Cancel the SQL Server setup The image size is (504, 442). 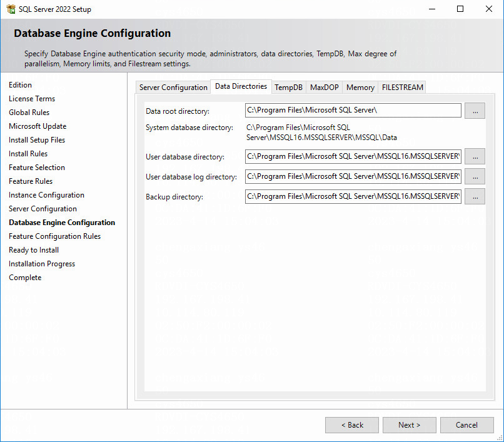pyautogui.click(x=466, y=425)
